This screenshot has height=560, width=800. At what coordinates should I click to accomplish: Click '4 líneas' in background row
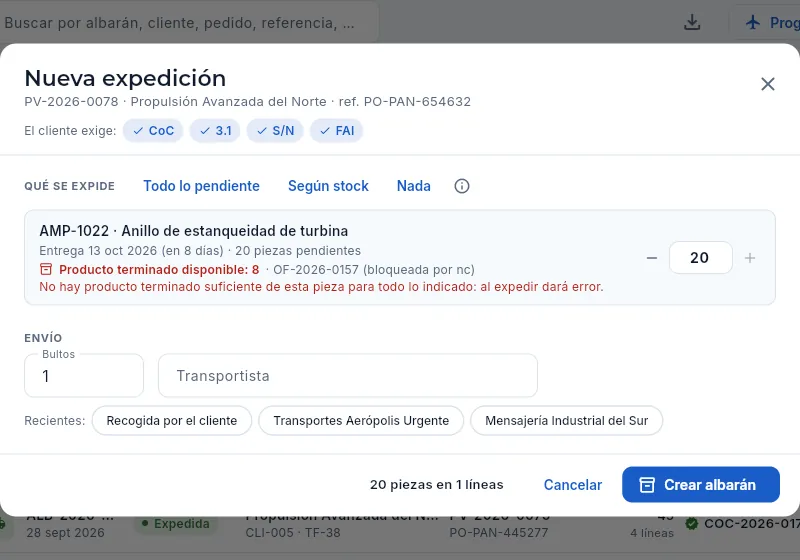tap(652, 533)
